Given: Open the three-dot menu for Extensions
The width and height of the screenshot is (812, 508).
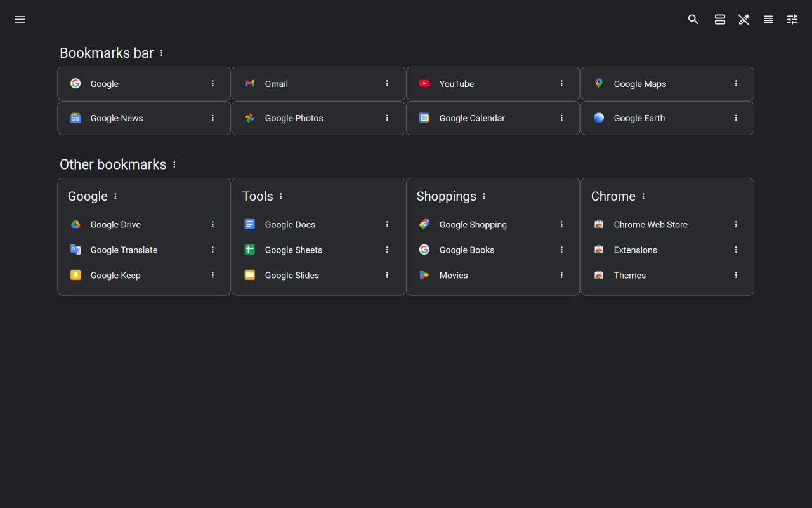Looking at the screenshot, I should point(736,250).
